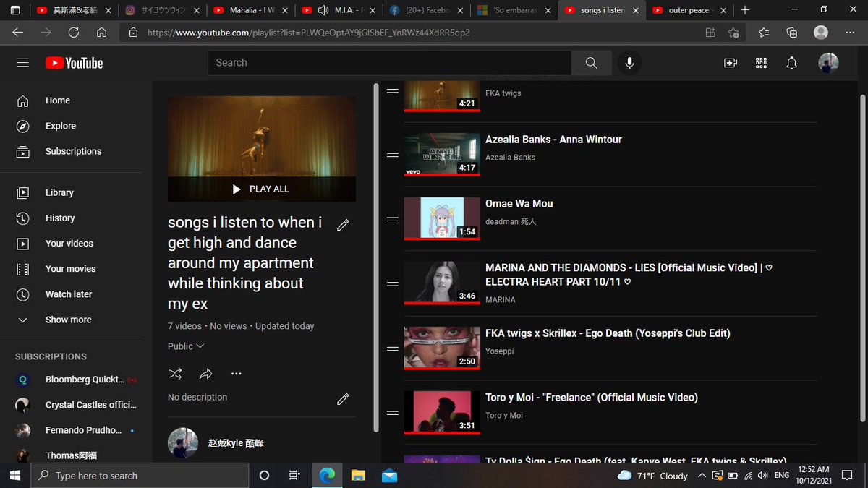Open the YouTube guide hamburger menu

point(23,63)
